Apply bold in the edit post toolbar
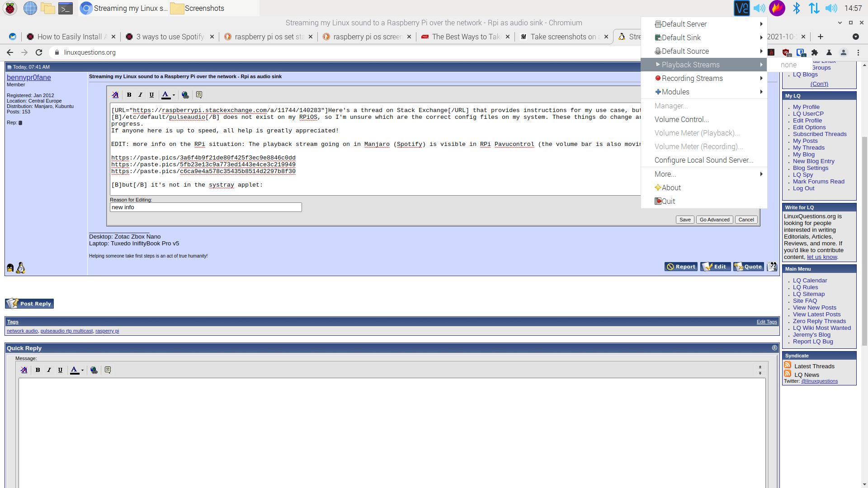 [x=129, y=95]
